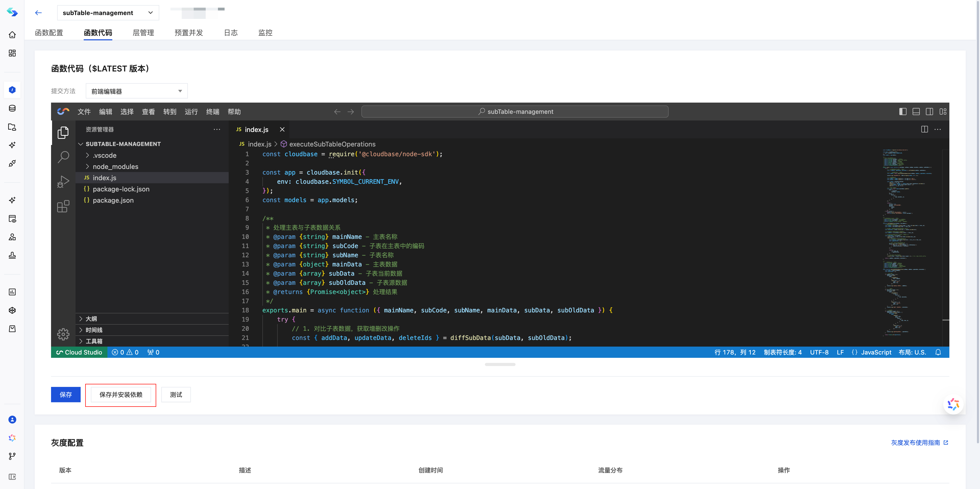Open the Extensions icon in activity bar
Image resolution: width=980 pixels, height=489 pixels.
click(x=63, y=206)
